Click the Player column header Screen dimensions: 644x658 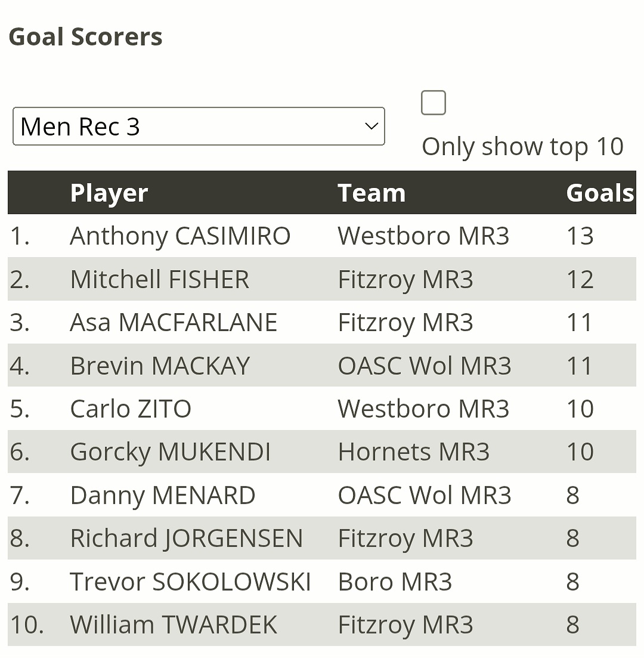(109, 193)
